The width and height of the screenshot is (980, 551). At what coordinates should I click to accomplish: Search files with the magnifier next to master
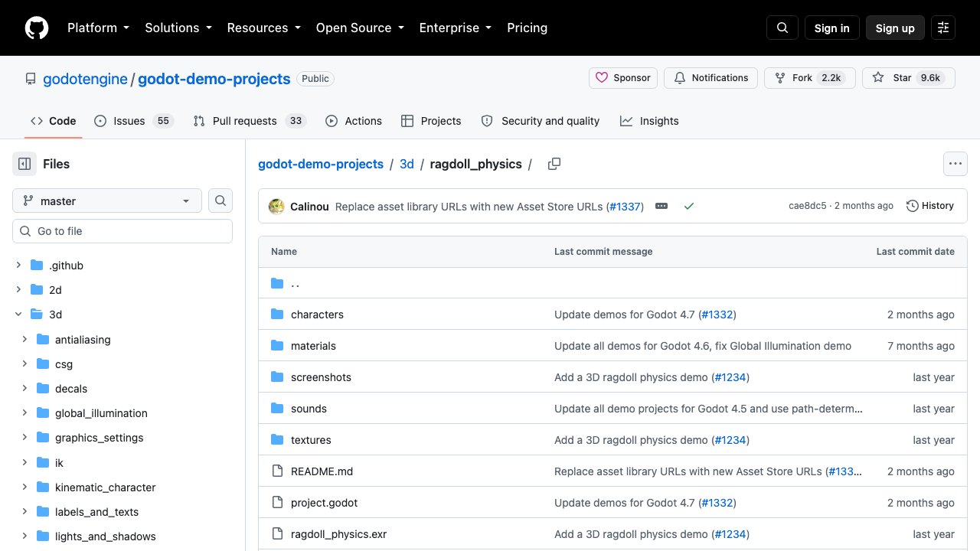220,201
